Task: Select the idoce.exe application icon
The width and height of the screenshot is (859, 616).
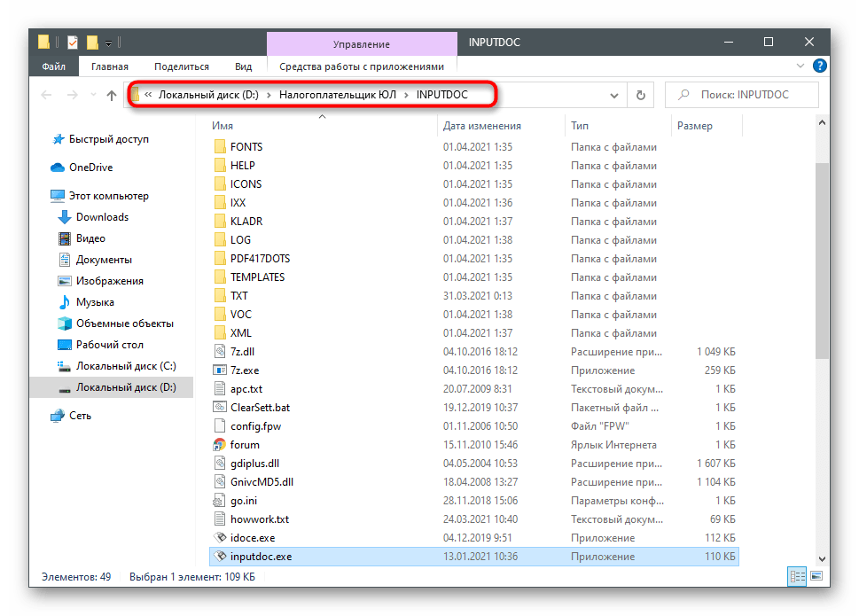Action: pos(220,538)
